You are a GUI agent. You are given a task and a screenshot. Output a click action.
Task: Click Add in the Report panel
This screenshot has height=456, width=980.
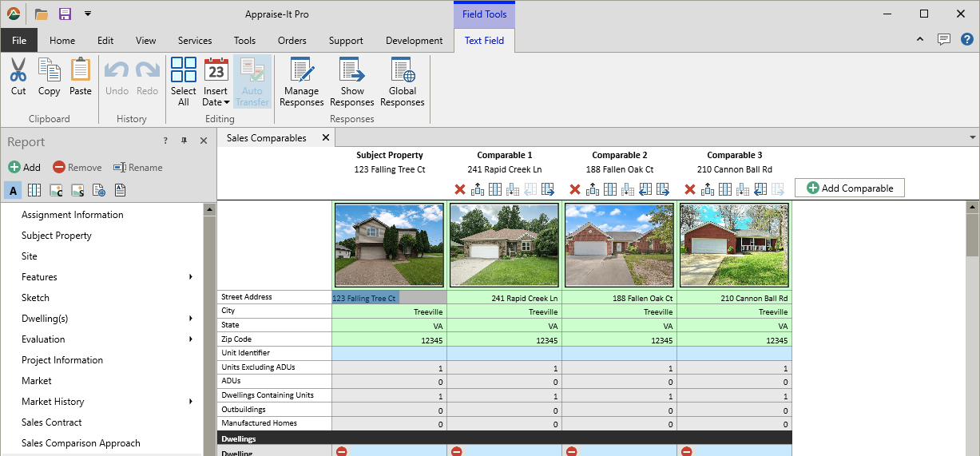[24, 168]
